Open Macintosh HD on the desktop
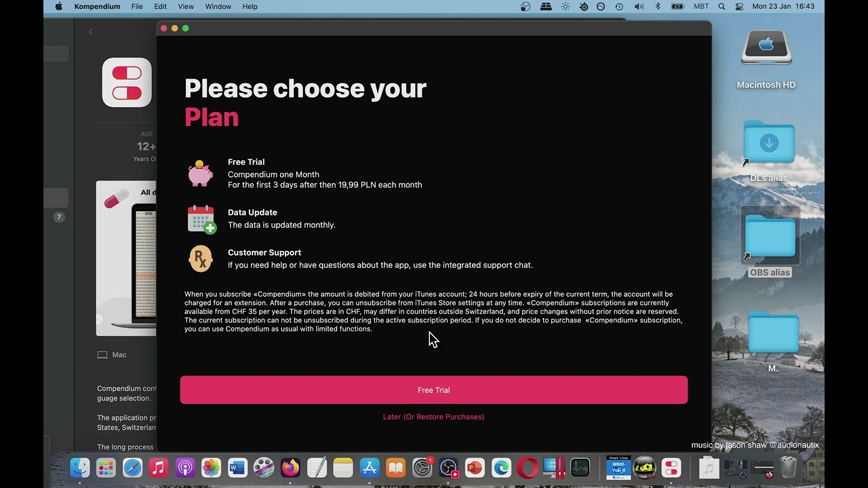 coord(766,49)
